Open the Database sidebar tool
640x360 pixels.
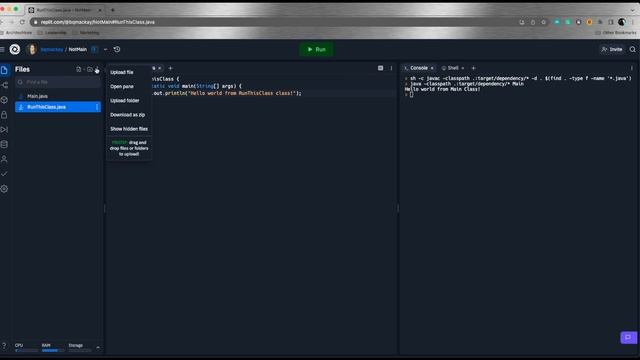tap(4, 144)
